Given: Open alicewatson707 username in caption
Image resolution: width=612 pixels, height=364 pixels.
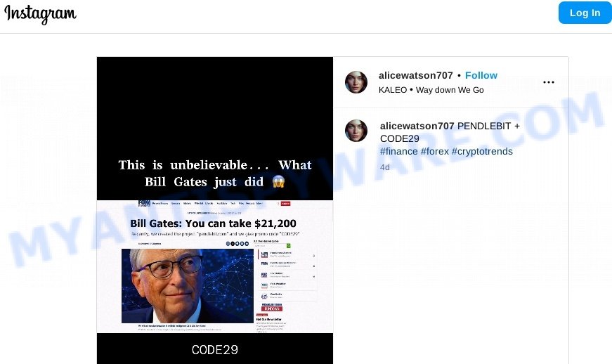Looking at the screenshot, I should click(x=417, y=126).
